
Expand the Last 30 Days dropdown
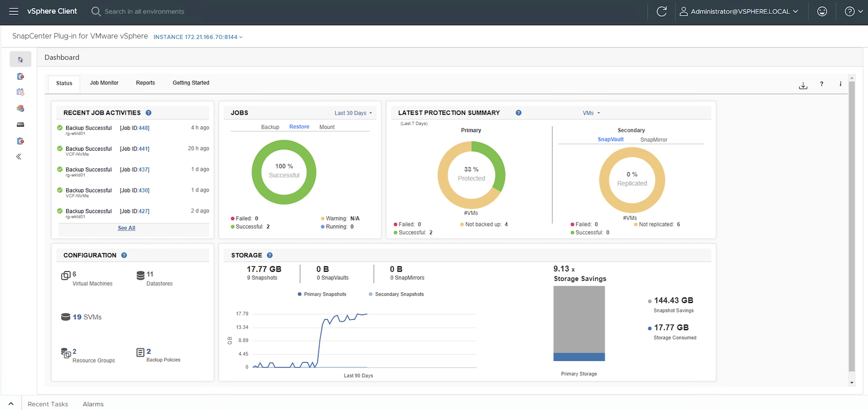pyautogui.click(x=353, y=113)
